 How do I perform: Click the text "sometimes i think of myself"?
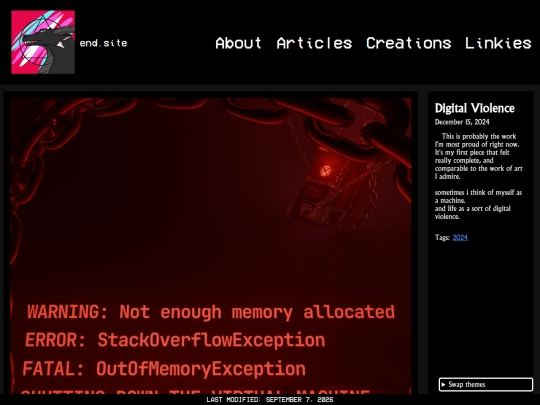click(x=474, y=193)
